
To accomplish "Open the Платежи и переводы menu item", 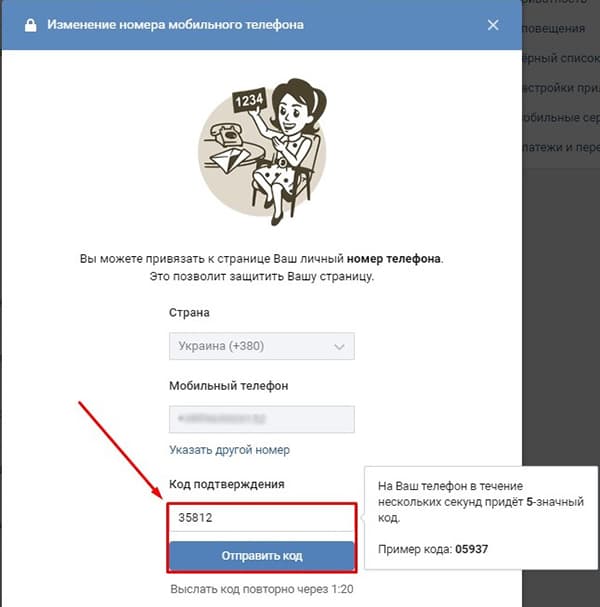I will (x=561, y=147).
